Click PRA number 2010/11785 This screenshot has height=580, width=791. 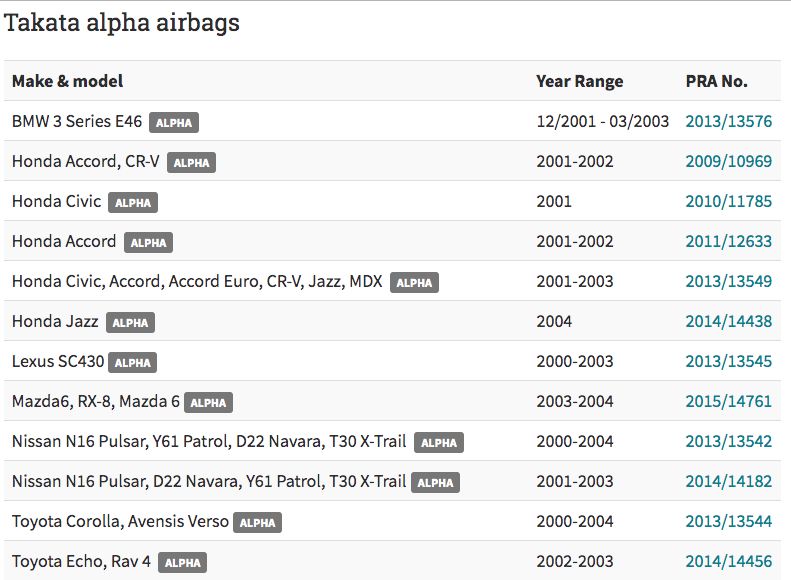point(728,202)
